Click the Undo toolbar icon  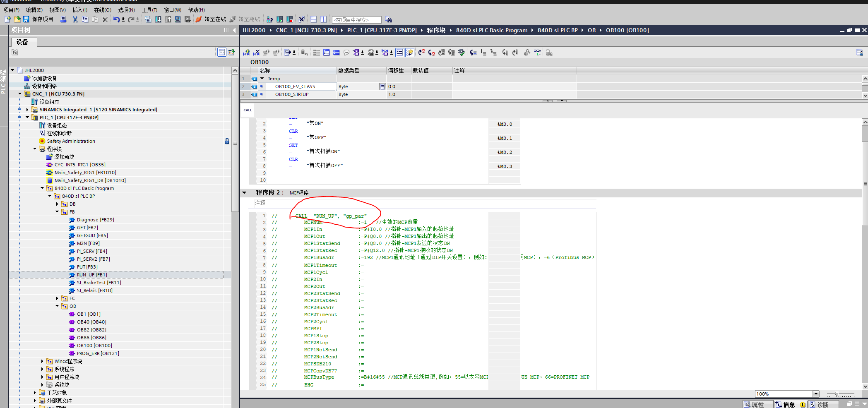pyautogui.click(x=115, y=19)
